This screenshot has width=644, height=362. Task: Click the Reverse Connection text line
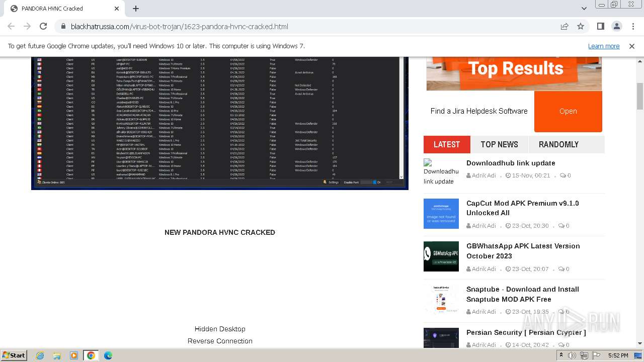click(x=220, y=341)
